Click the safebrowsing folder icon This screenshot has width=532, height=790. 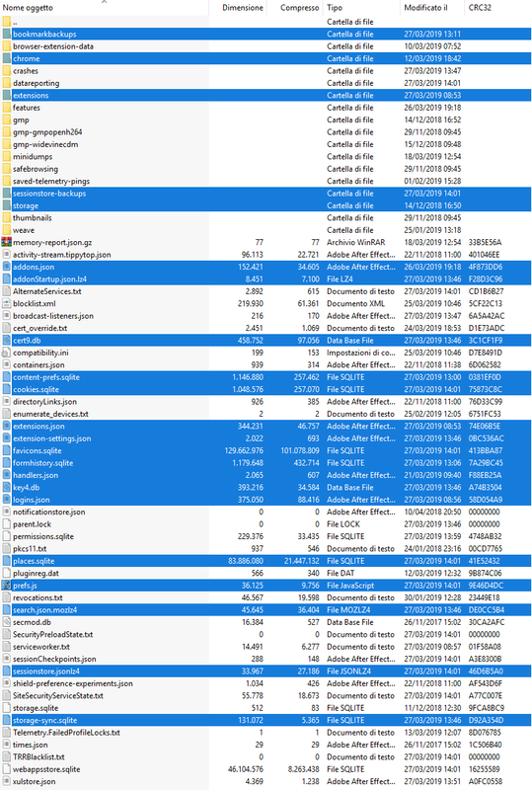coord(6,169)
